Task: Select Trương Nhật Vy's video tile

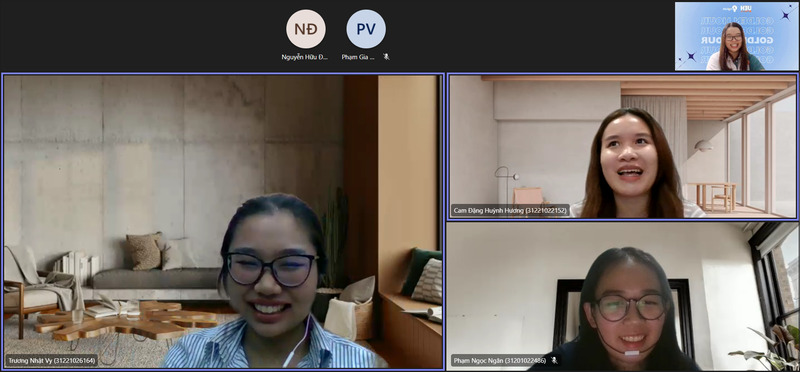Action: tap(223, 221)
